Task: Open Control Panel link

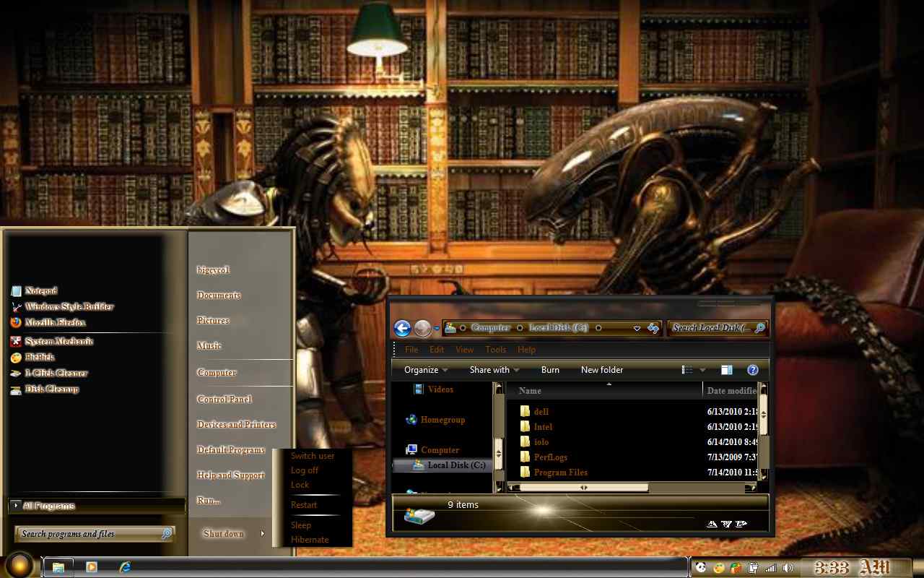Action: click(225, 400)
